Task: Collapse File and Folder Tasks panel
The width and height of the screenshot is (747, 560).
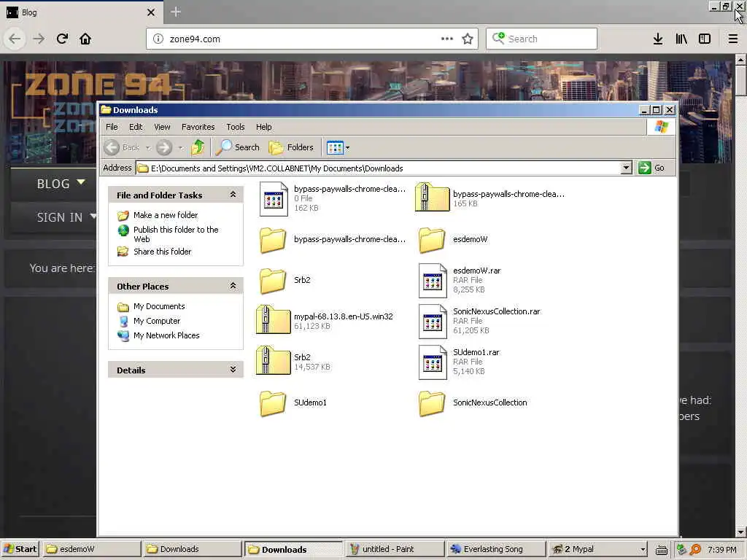Action: click(233, 195)
